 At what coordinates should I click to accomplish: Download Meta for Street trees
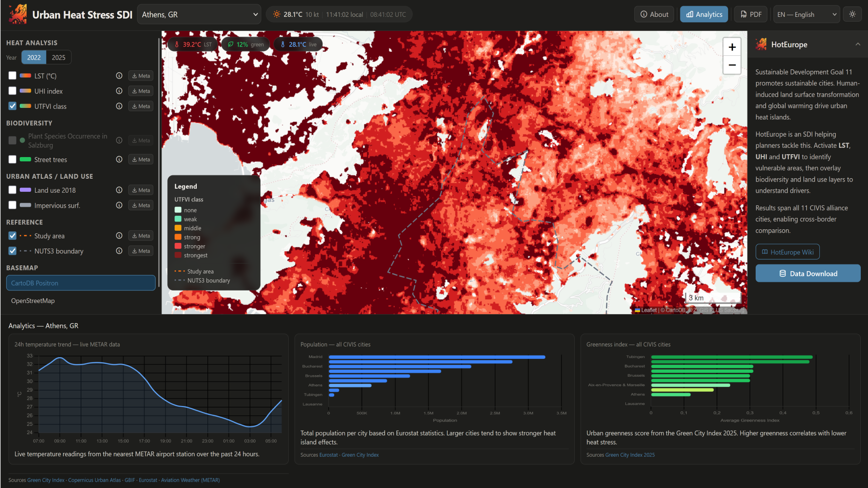point(141,159)
